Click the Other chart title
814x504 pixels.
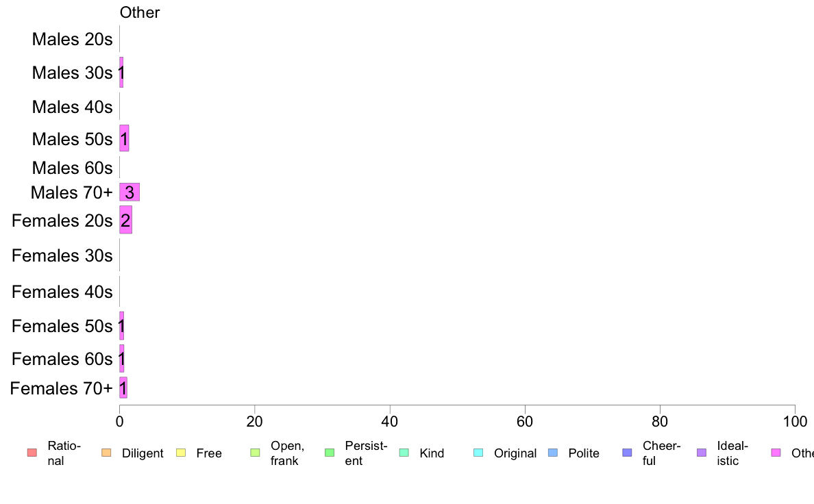140,12
